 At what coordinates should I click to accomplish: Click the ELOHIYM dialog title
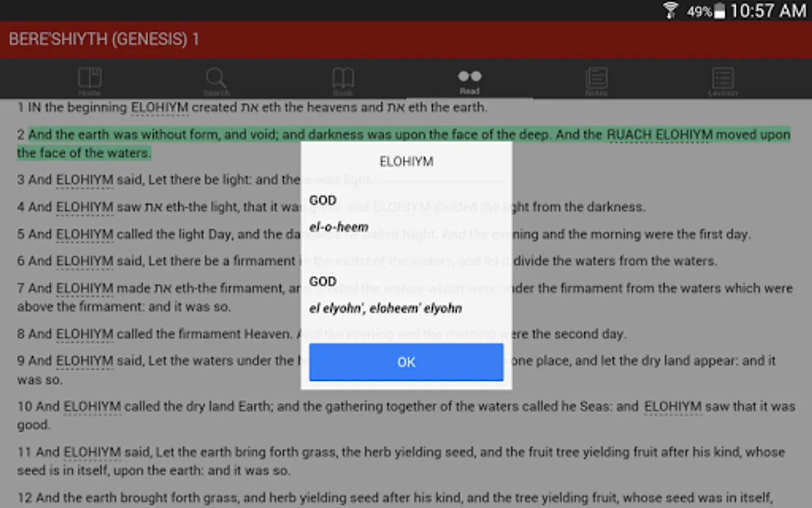pyautogui.click(x=407, y=162)
